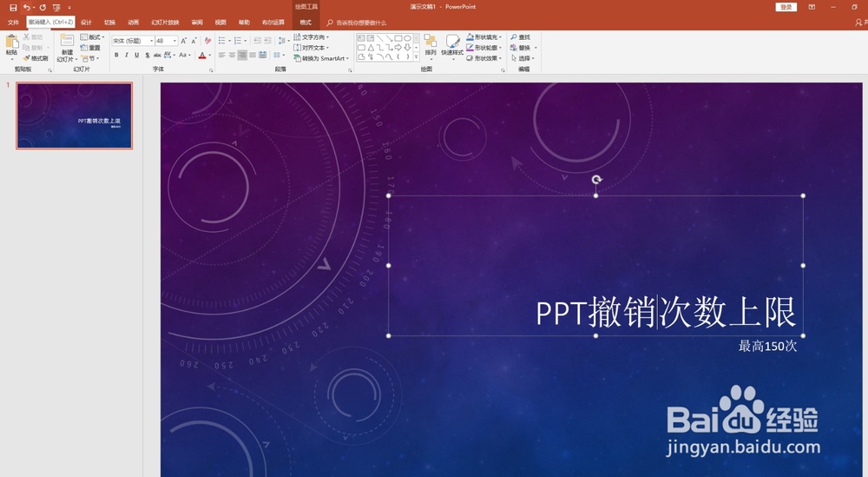Screen dimensions: 868x477
Task: Save the presentation using the floppy disk icon
Action: (13, 7)
